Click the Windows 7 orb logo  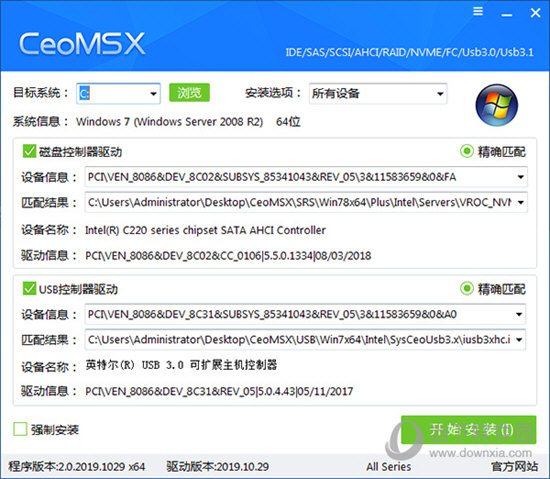(x=496, y=105)
